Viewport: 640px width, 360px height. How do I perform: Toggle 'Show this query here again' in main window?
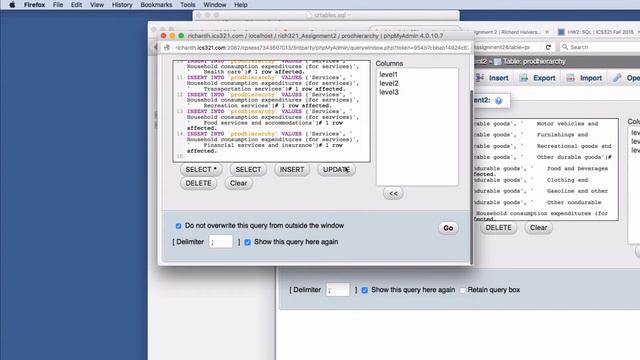pos(364,290)
